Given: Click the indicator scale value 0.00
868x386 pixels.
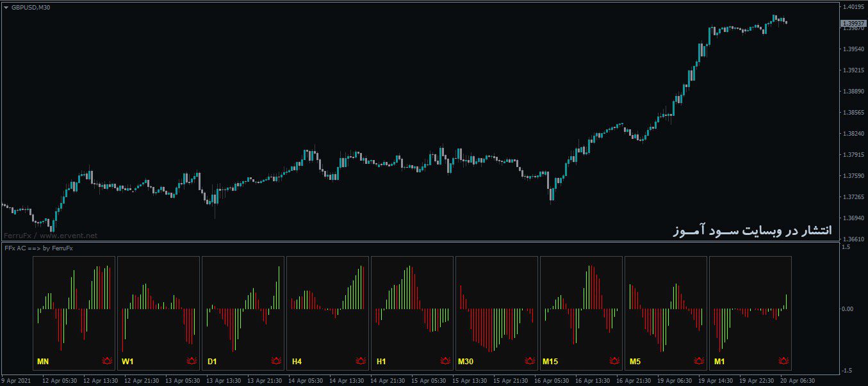Looking at the screenshot, I should [x=848, y=309].
